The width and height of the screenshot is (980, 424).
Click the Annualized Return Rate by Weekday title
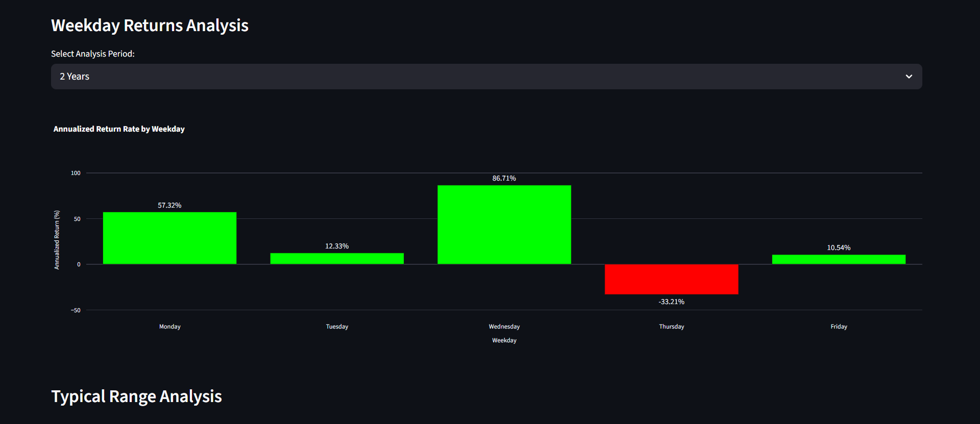pyautogui.click(x=119, y=129)
